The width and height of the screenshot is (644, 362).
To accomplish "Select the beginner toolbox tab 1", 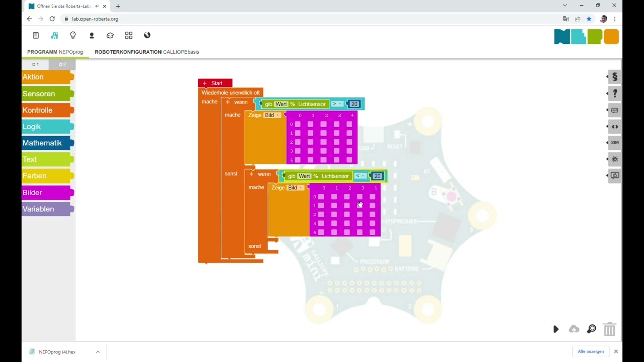I will click(35, 64).
